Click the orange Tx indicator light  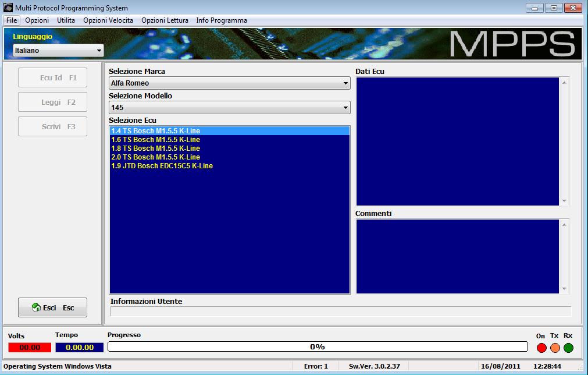pyautogui.click(x=555, y=348)
